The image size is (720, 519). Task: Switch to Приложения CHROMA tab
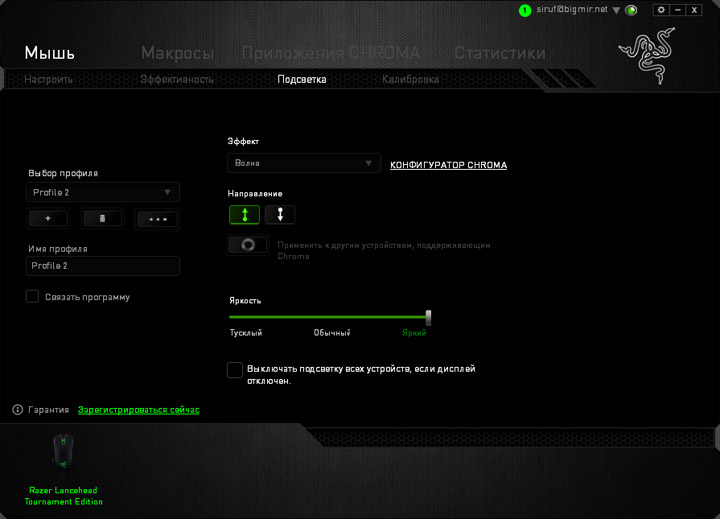(x=331, y=53)
